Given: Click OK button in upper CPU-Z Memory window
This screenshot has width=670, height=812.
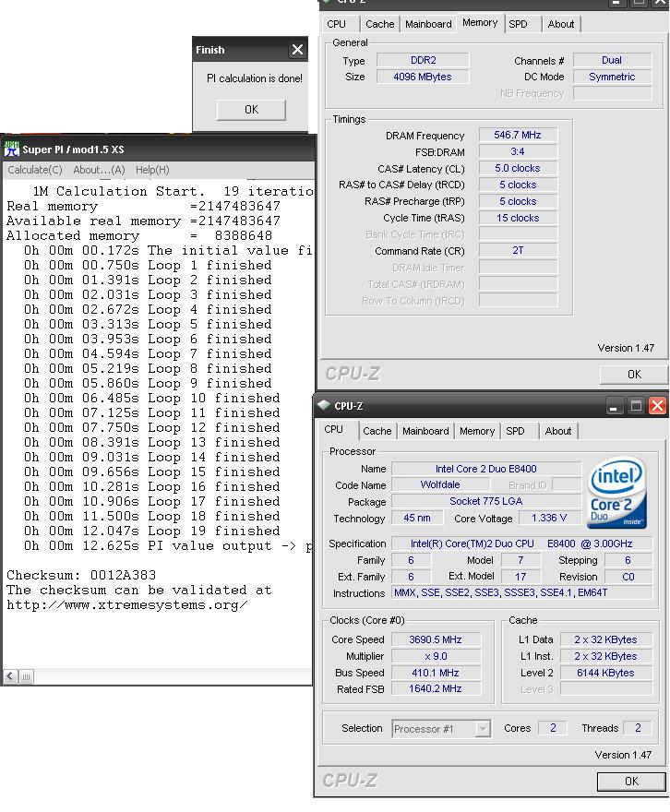Looking at the screenshot, I should tap(634, 374).
